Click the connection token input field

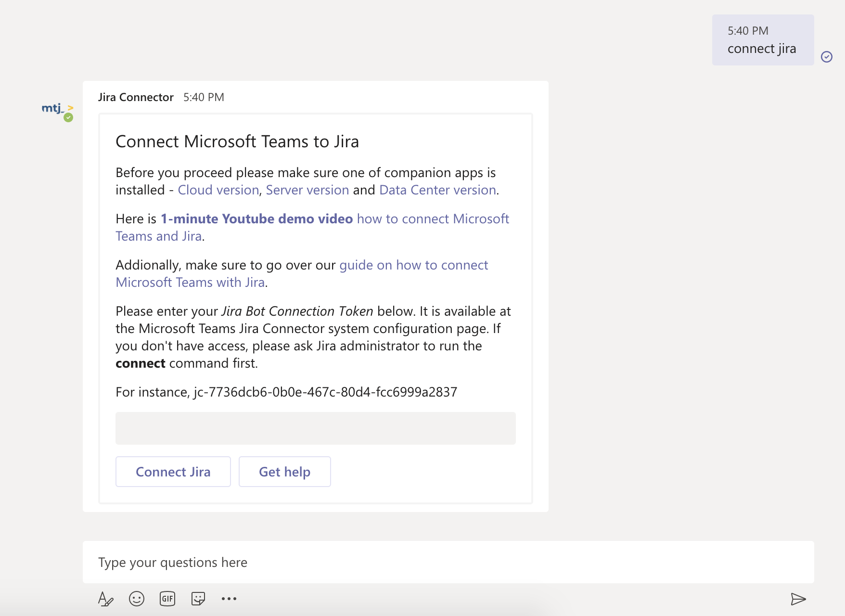(315, 428)
